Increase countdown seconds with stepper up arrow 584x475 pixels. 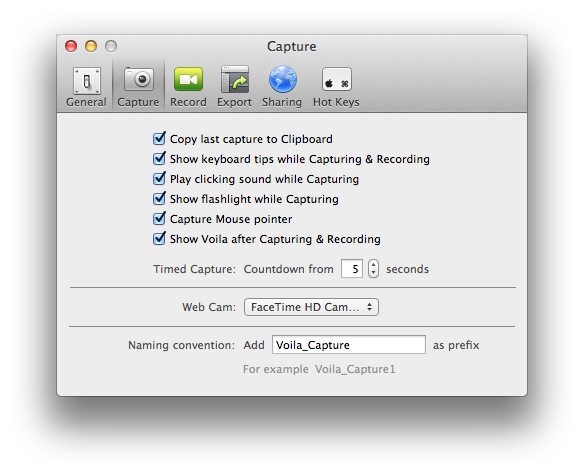click(x=374, y=265)
